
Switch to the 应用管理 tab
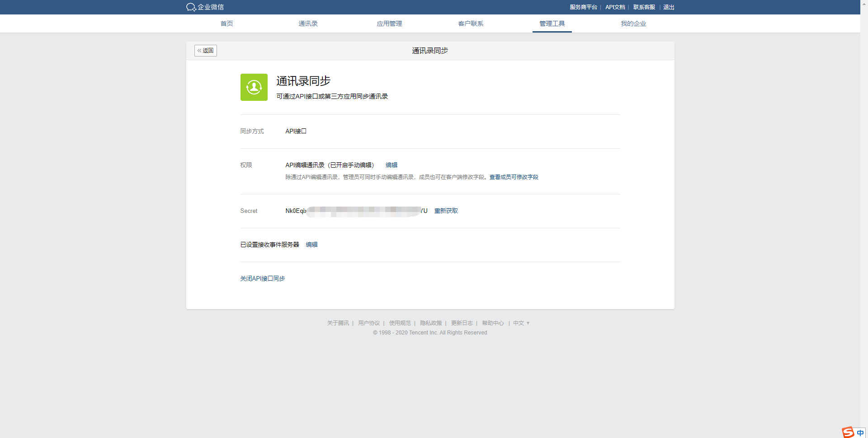tap(389, 24)
